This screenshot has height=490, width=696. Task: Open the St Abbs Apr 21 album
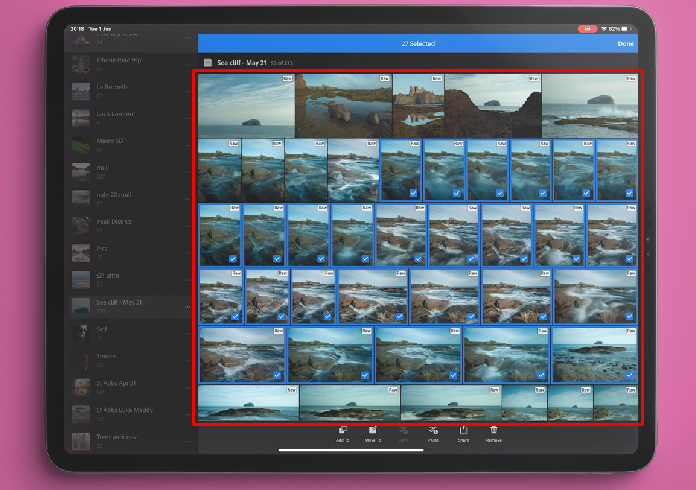(x=115, y=385)
